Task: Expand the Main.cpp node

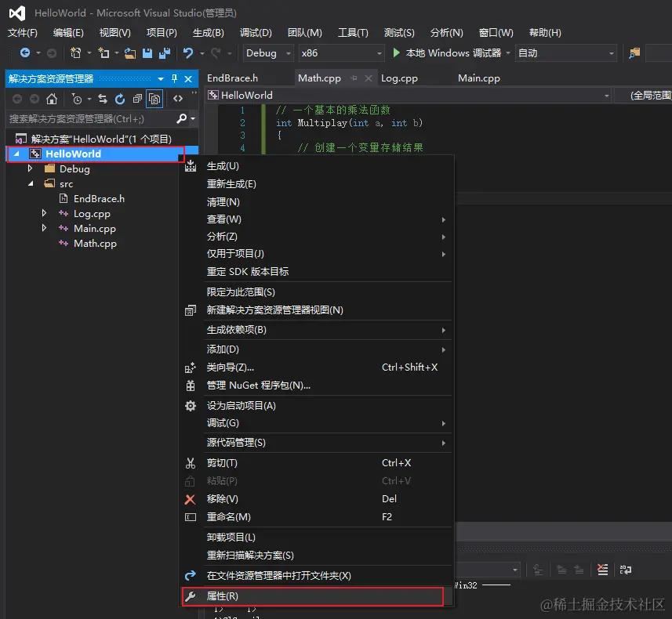Action: click(x=44, y=228)
